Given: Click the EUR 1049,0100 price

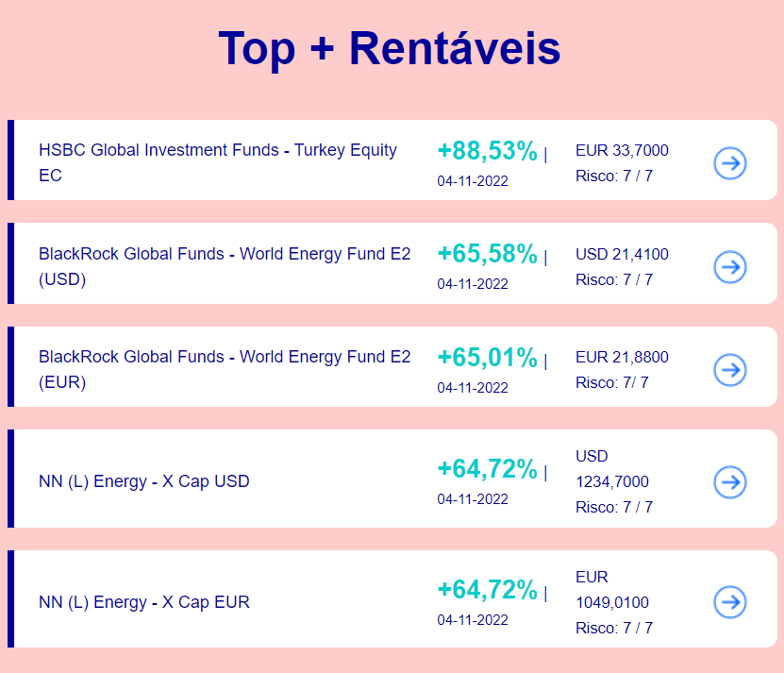Looking at the screenshot, I should (612, 589).
